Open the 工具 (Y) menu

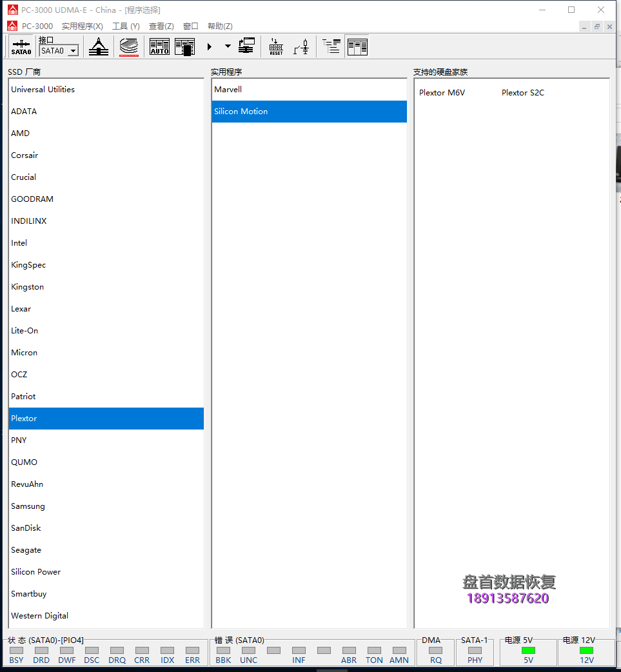(126, 26)
